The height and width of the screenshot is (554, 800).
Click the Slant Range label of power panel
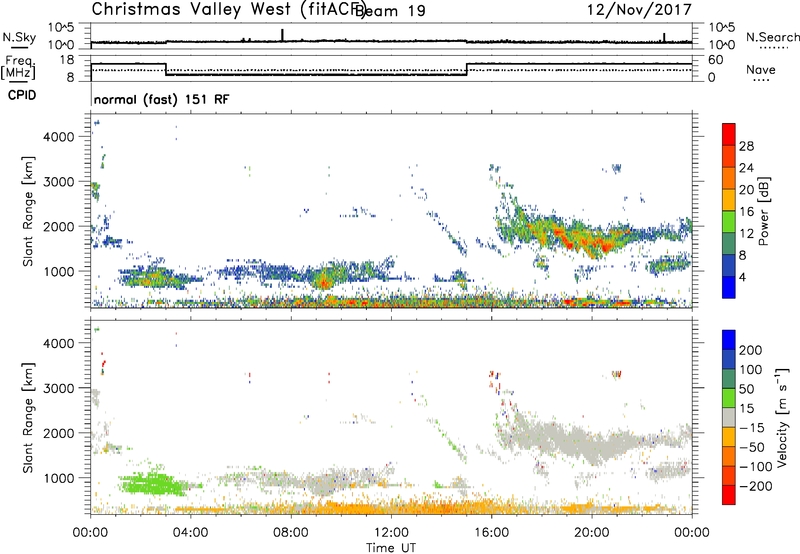[28, 211]
